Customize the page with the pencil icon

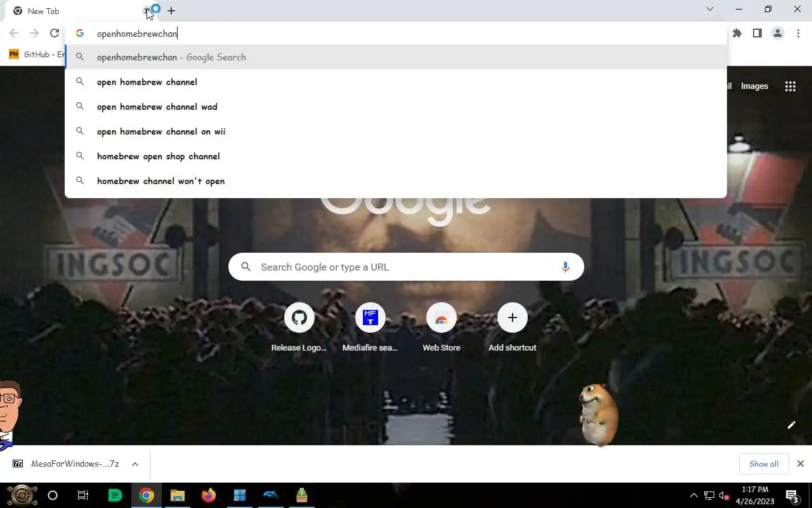(x=791, y=425)
